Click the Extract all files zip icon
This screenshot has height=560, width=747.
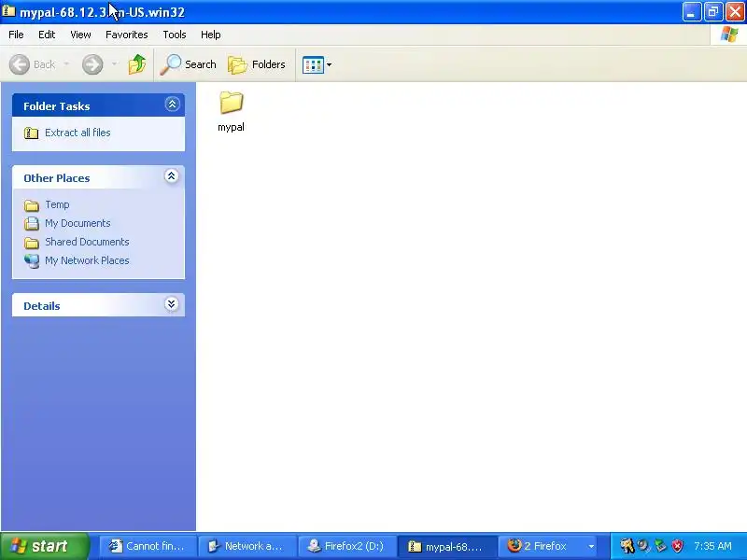32,133
